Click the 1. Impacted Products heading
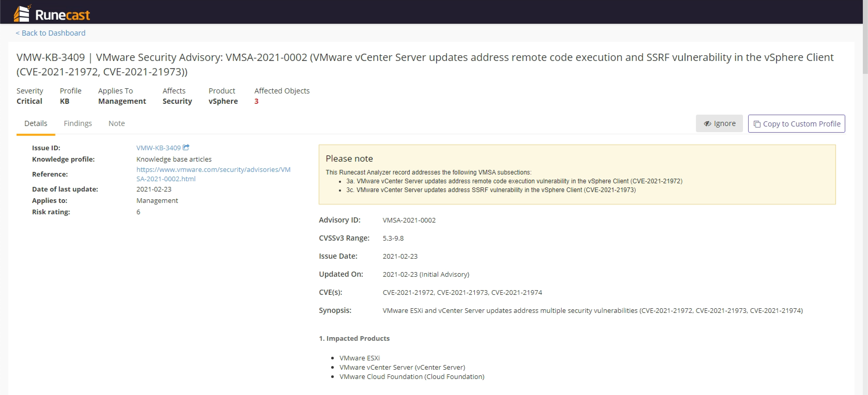868x395 pixels. pyautogui.click(x=354, y=338)
